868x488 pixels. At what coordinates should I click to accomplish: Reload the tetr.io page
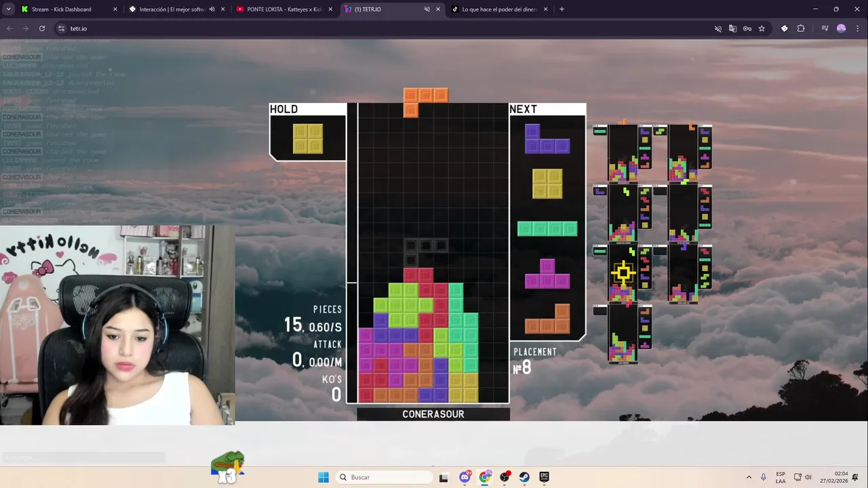tap(42, 28)
